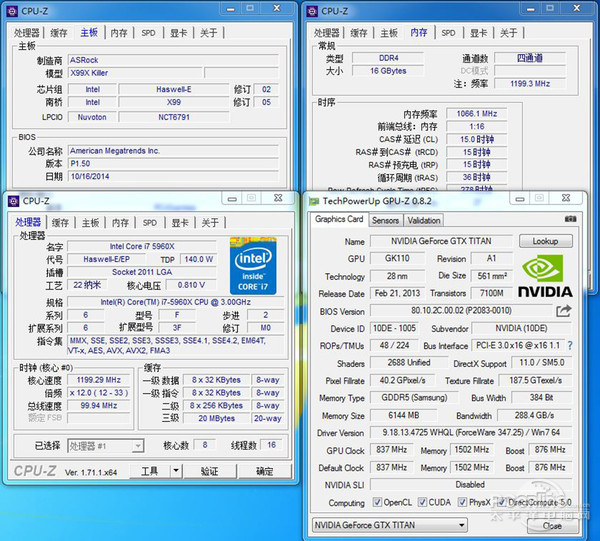Click the Close button in GPU-Z
The height and width of the screenshot is (541, 600).
(x=552, y=526)
